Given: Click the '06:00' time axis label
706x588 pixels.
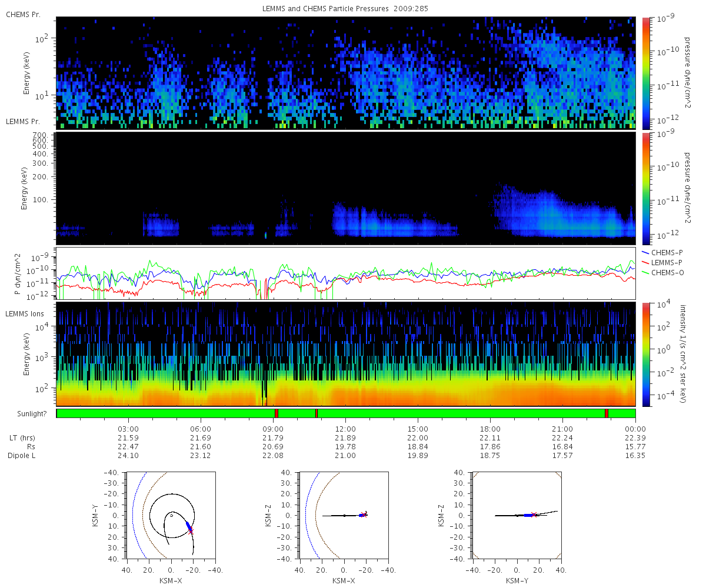Looking at the screenshot, I should click(201, 429).
